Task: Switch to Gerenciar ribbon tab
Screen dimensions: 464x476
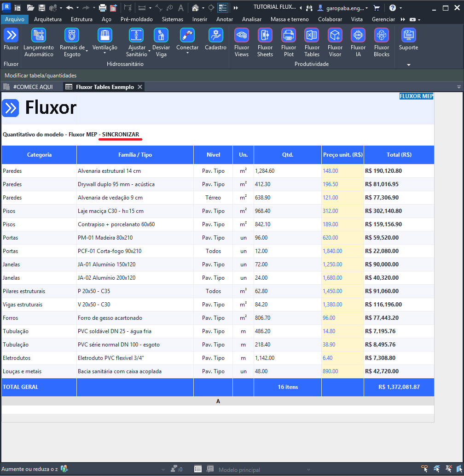Action: (x=383, y=19)
